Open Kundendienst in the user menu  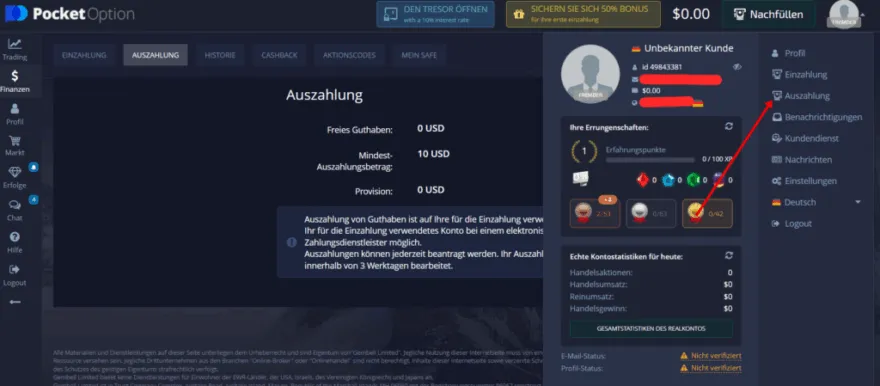tap(805, 138)
